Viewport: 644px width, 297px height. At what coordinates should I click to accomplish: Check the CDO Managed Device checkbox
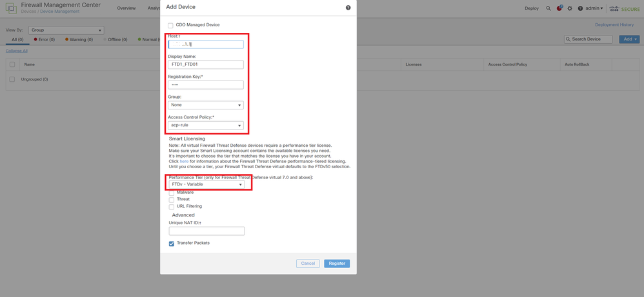[x=170, y=25]
